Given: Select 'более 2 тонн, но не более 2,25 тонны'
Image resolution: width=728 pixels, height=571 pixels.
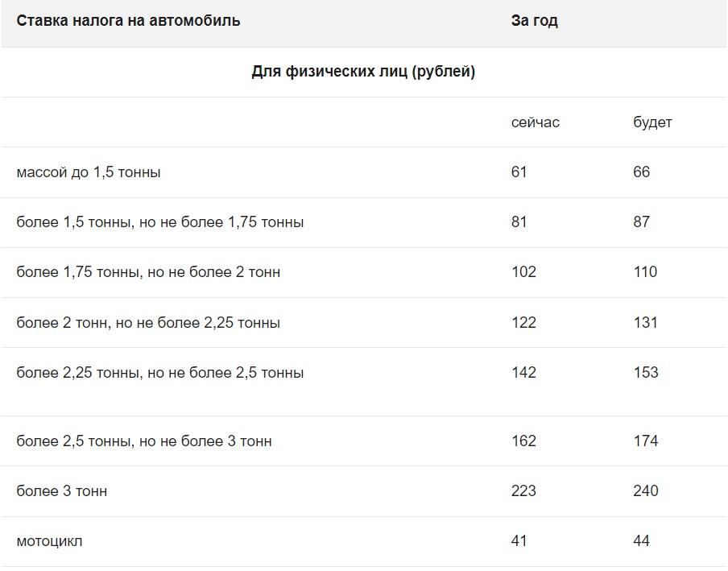Looking at the screenshot, I should tap(148, 323).
